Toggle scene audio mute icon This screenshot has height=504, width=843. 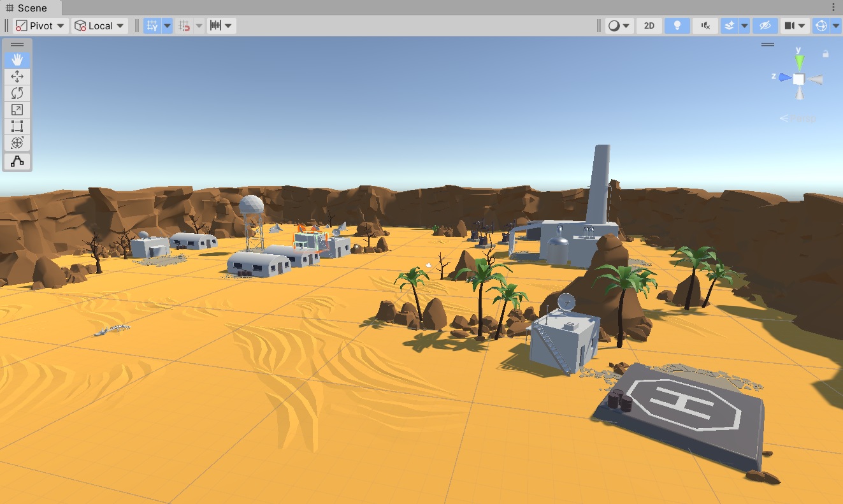click(705, 25)
